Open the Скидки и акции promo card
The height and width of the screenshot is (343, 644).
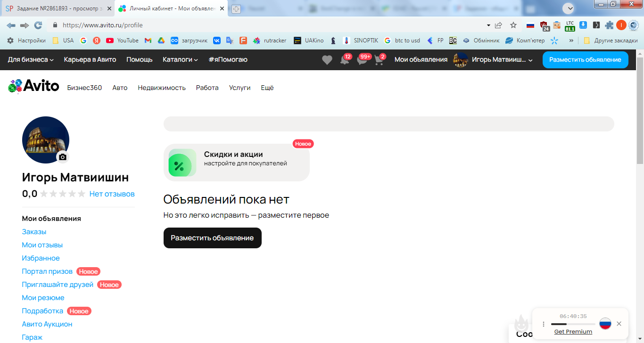(x=237, y=163)
